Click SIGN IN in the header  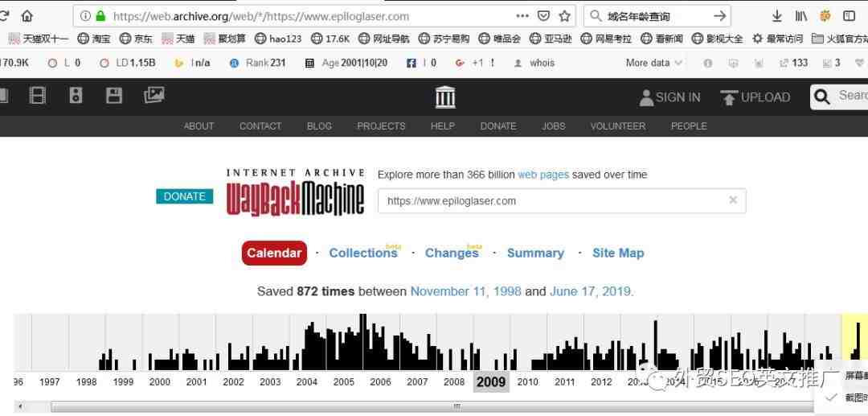[x=670, y=97]
